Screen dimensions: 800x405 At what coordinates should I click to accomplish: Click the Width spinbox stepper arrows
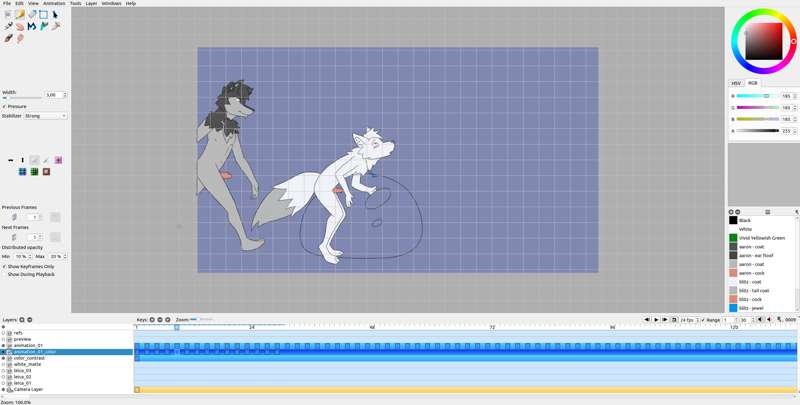(x=65, y=95)
